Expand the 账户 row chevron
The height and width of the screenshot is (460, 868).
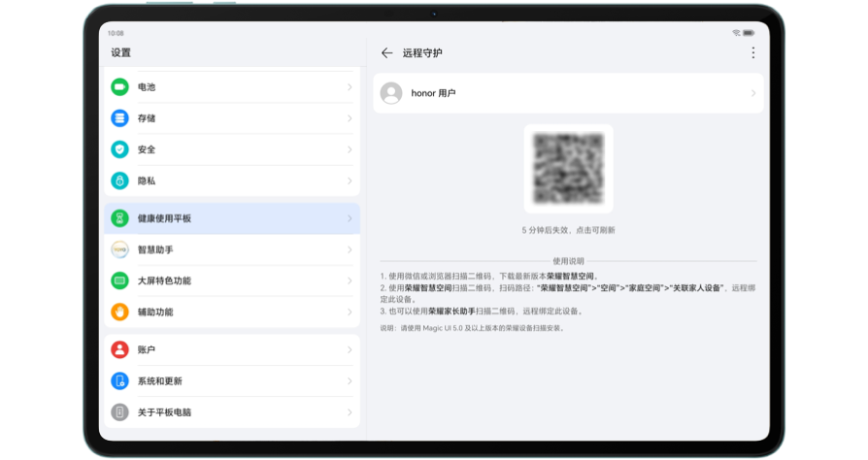point(350,349)
